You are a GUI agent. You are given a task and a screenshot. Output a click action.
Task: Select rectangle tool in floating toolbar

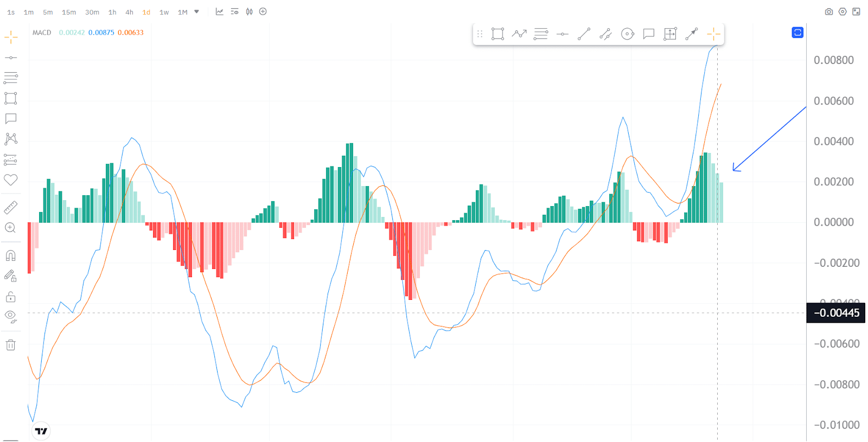[x=497, y=34]
